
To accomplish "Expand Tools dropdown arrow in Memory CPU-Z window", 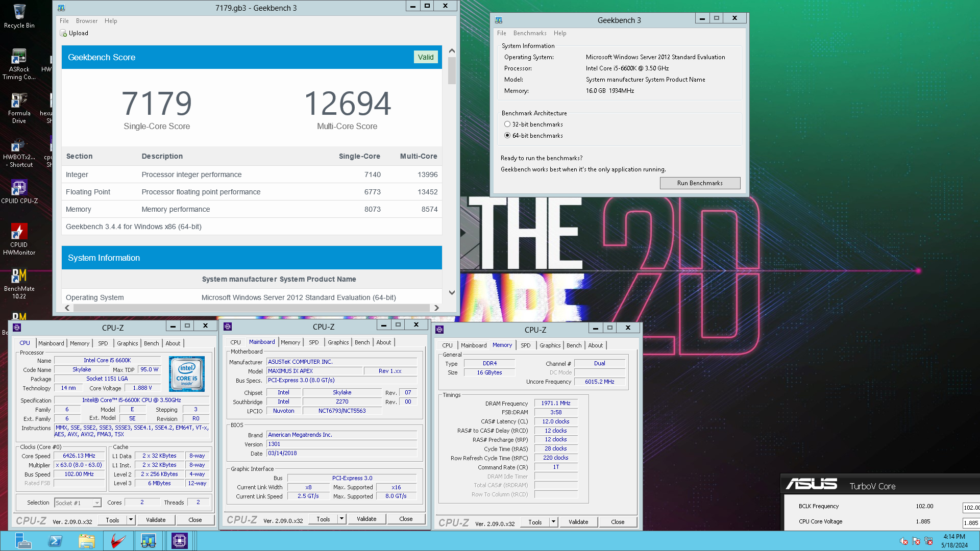I will click(x=553, y=522).
